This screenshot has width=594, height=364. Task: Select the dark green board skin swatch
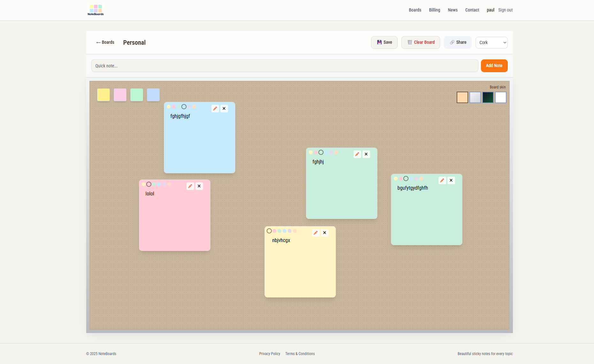pos(488,97)
